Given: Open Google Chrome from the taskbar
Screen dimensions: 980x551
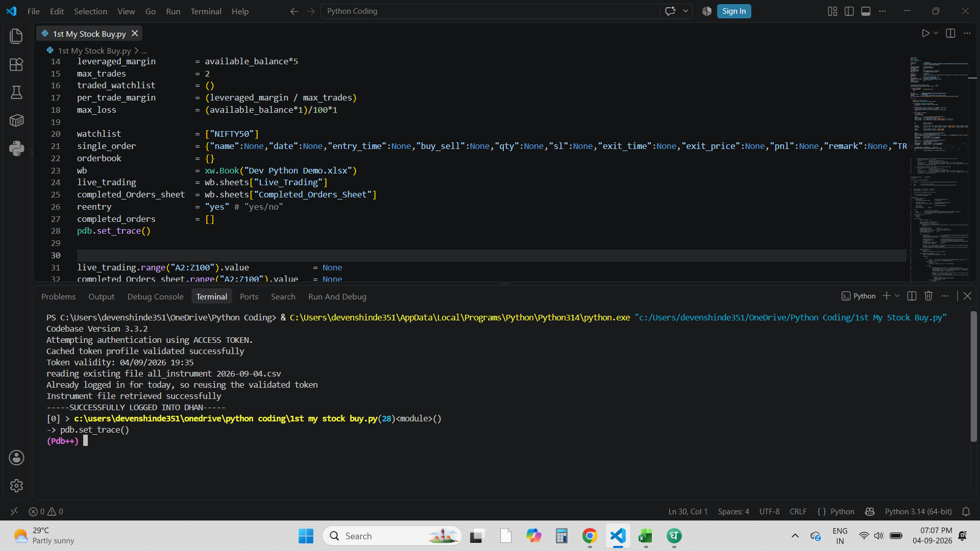Looking at the screenshot, I should tap(590, 536).
